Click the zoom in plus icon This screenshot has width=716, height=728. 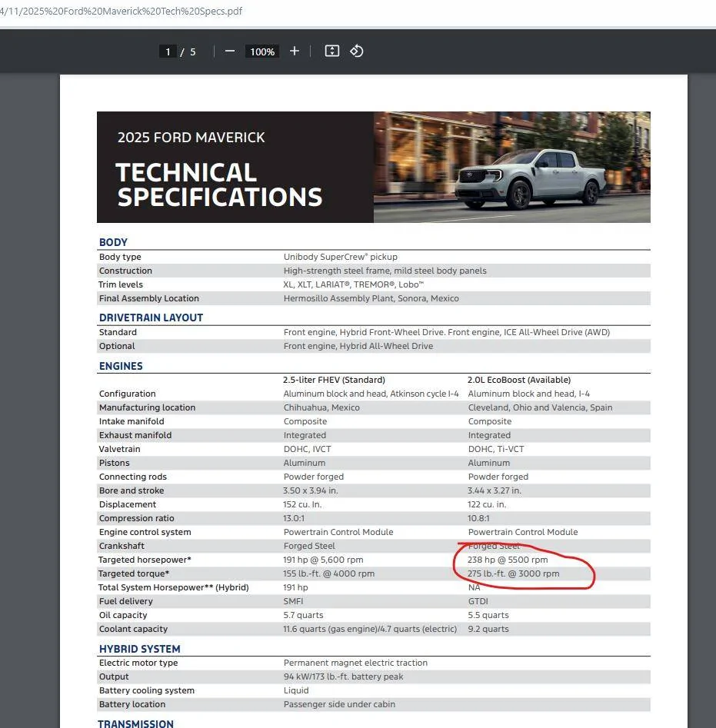click(x=295, y=51)
